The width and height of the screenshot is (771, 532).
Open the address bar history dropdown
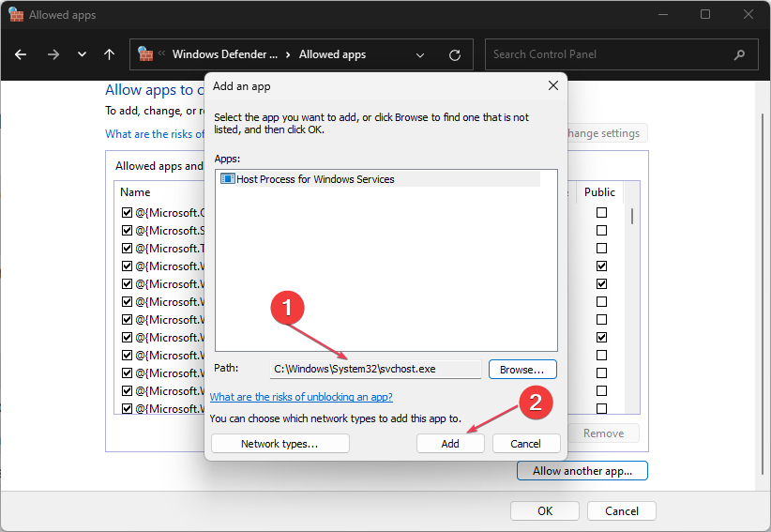click(x=420, y=55)
